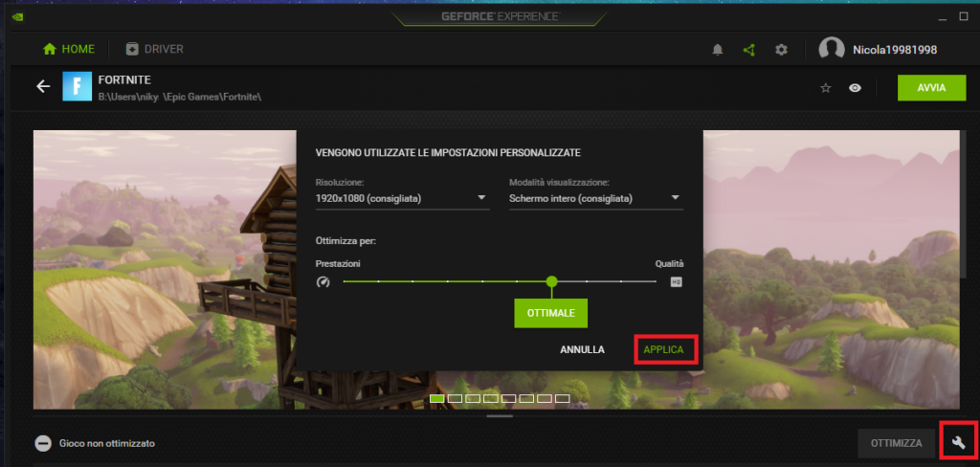Launch Fortnite with AVVIA button

coord(932,87)
